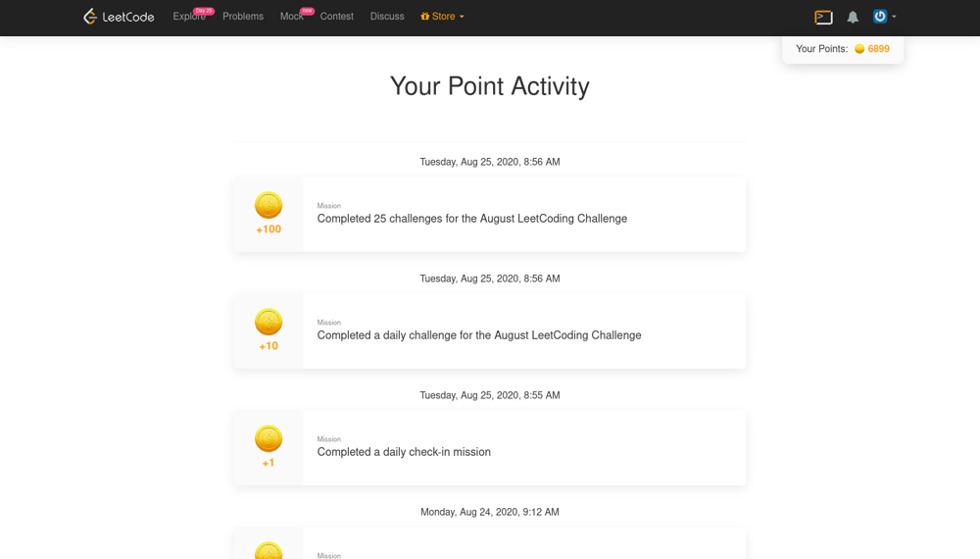Select the daily check-in mission entry
Image resolution: width=980 pixels, height=559 pixels.
[404, 452]
